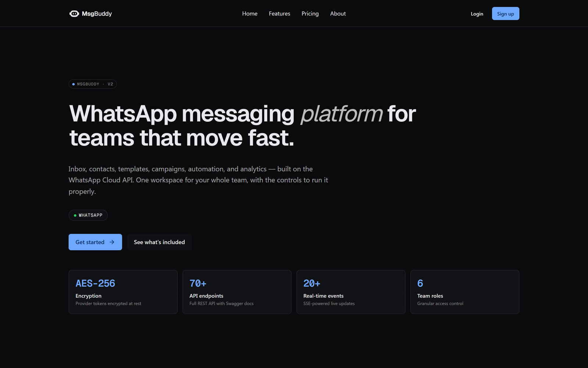Navigate to the About page

(338, 14)
